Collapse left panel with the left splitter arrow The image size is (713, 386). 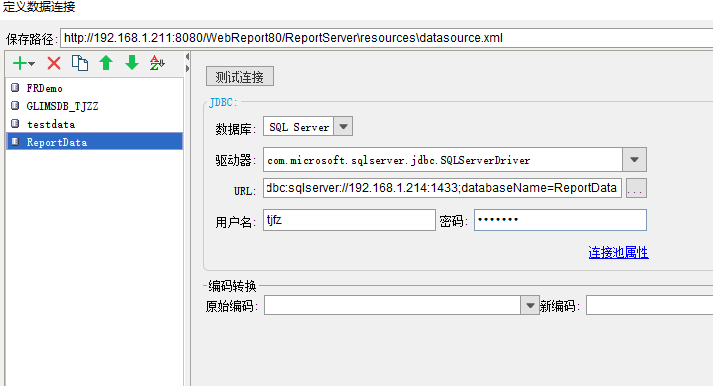[x=187, y=57]
